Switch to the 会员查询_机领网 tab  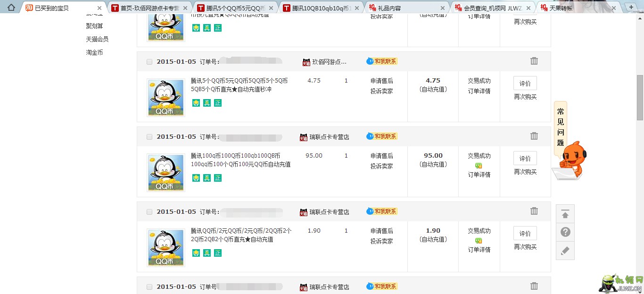coord(492,8)
